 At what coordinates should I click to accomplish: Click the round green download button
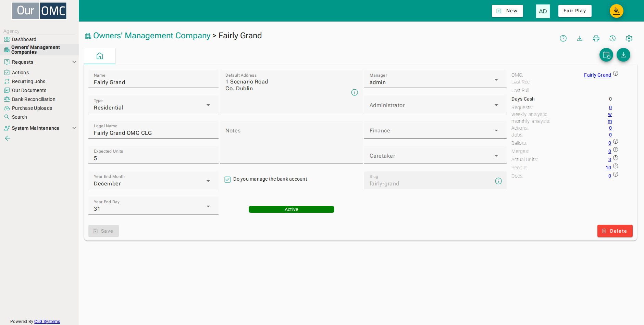[623, 55]
